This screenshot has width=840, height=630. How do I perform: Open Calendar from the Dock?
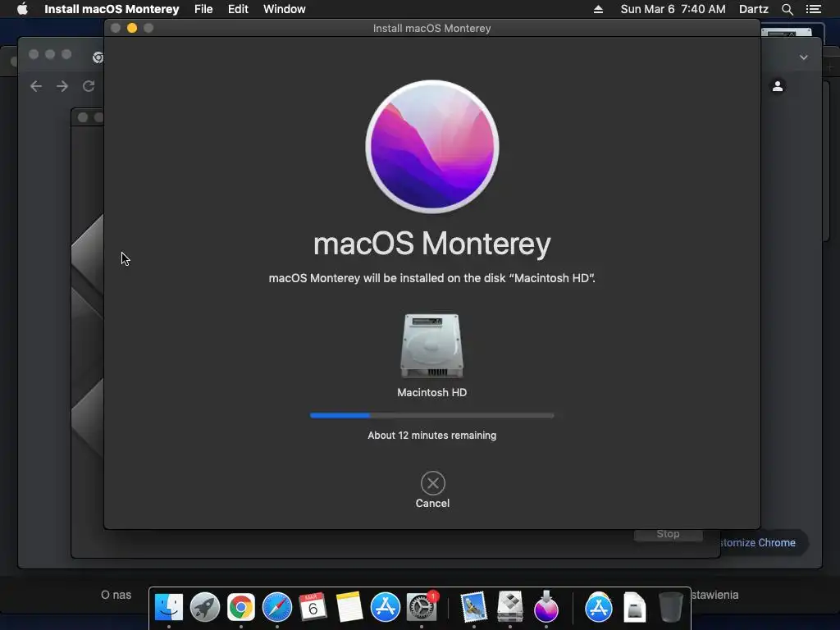click(313, 607)
